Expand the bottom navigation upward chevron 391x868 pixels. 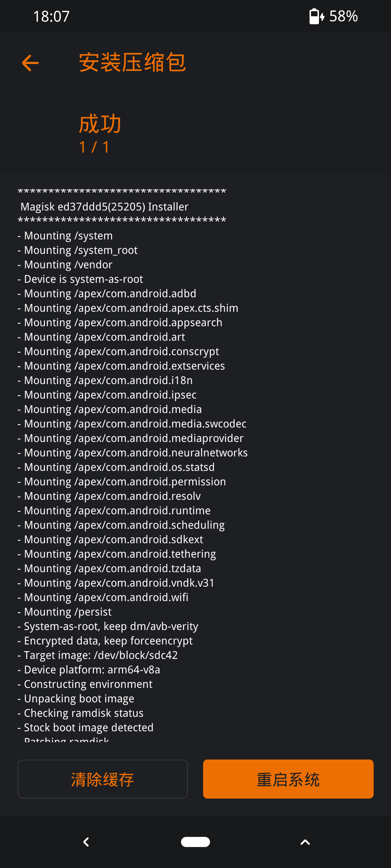click(x=304, y=842)
